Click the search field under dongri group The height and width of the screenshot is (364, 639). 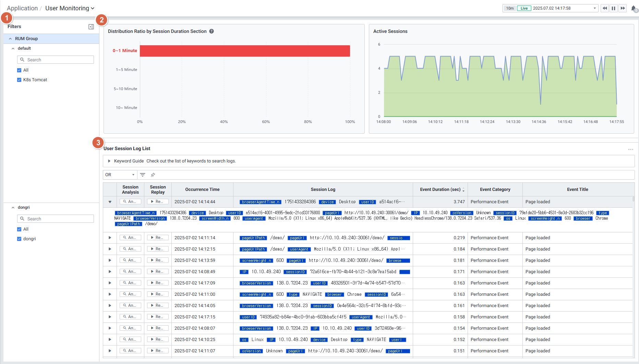pos(56,219)
